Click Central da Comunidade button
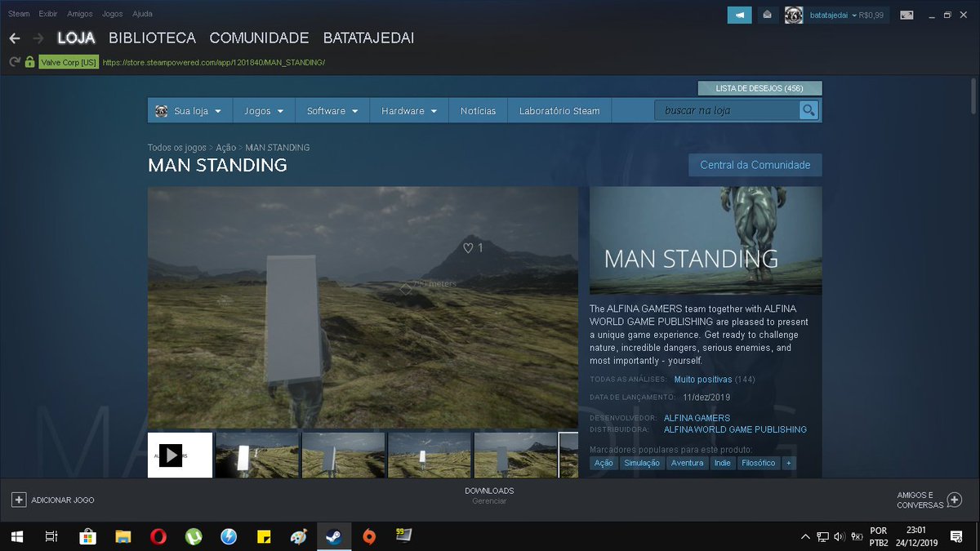Viewport: 980px width, 551px height. point(755,165)
